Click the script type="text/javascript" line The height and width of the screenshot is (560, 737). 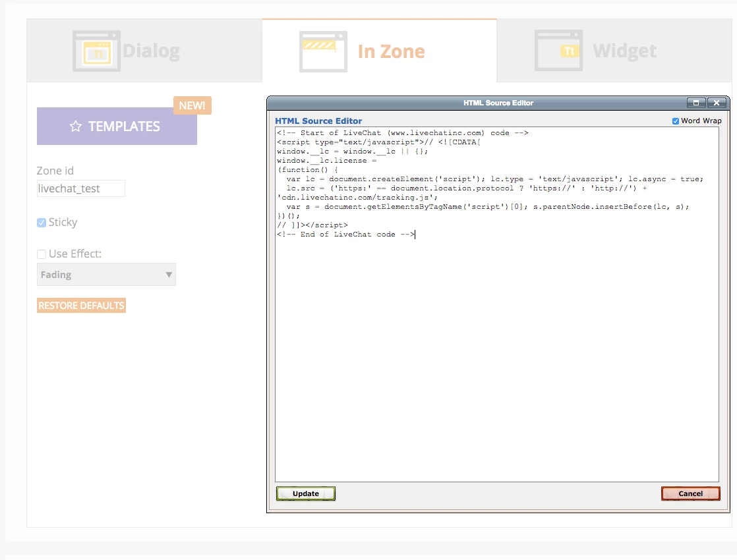[378, 142]
